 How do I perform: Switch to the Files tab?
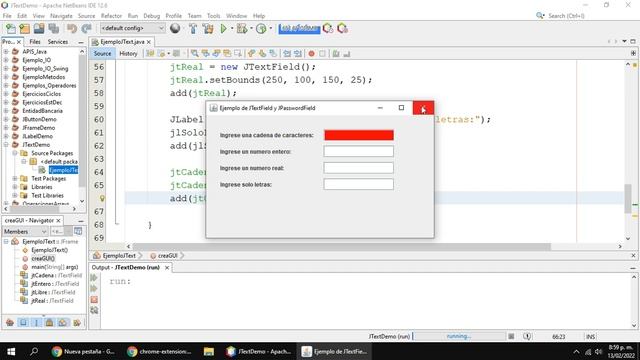(35, 42)
